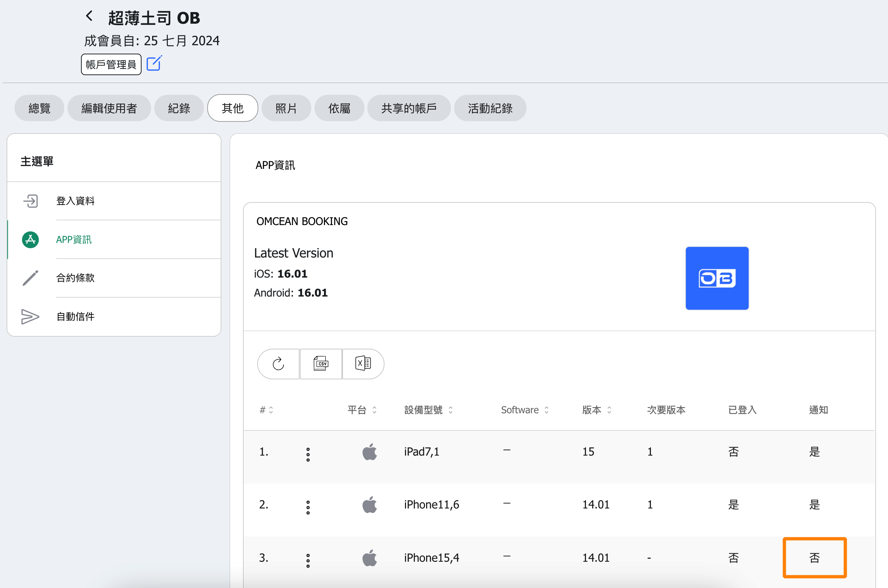
Task: Click the blue edit icon next to 帳戶管理員
Action: point(154,64)
